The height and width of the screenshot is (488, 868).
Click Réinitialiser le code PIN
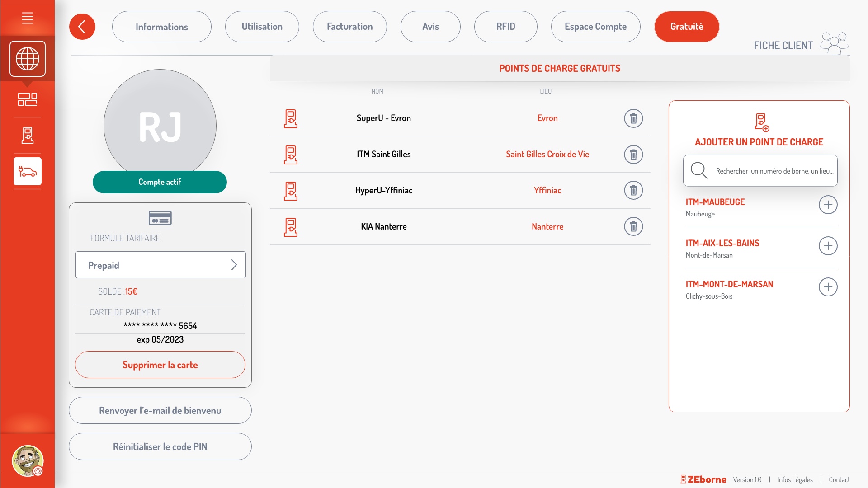tap(160, 446)
